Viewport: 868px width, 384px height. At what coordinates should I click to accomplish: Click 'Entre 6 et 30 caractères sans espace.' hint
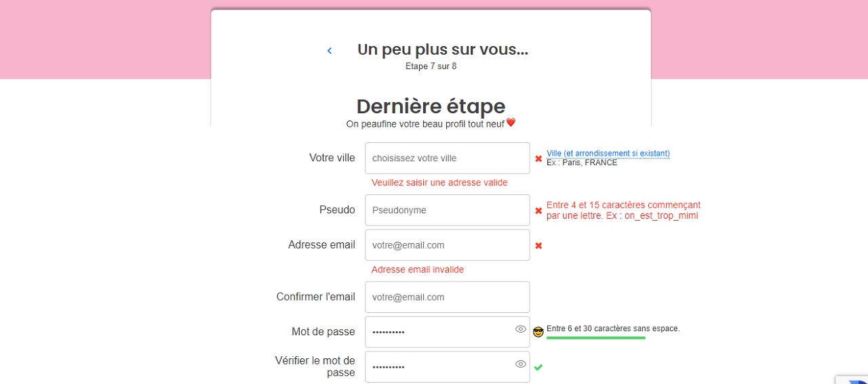point(613,328)
